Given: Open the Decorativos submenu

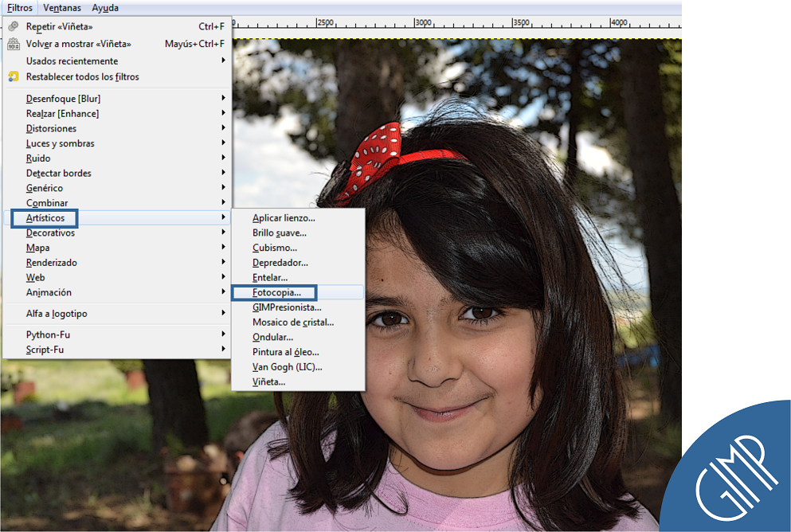Looking at the screenshot, I should pos(117,233).
